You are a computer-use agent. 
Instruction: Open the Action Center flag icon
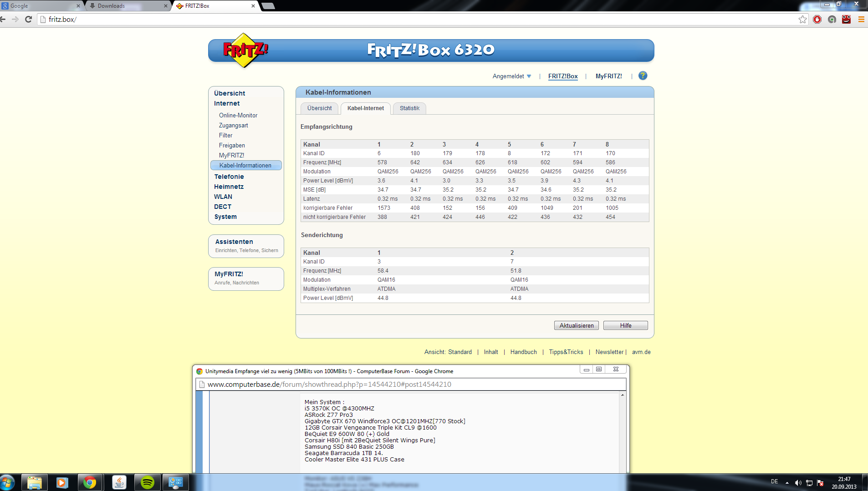pyautogui.click(x=821, y=483)
